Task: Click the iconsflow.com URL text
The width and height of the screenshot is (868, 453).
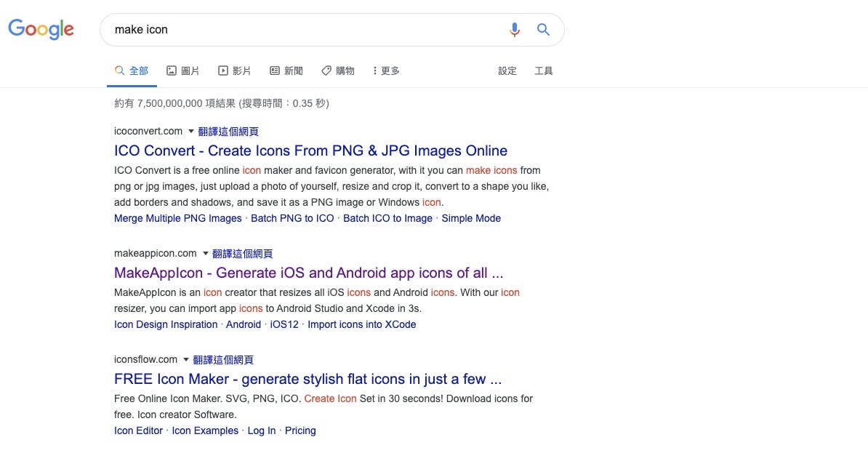Action: pos(145,359)
